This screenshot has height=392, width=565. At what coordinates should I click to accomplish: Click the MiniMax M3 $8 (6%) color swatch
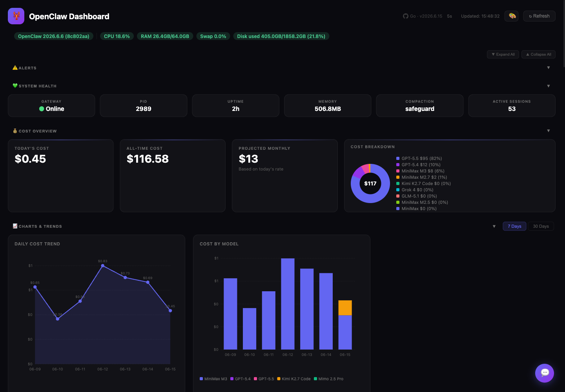(398, 171)
